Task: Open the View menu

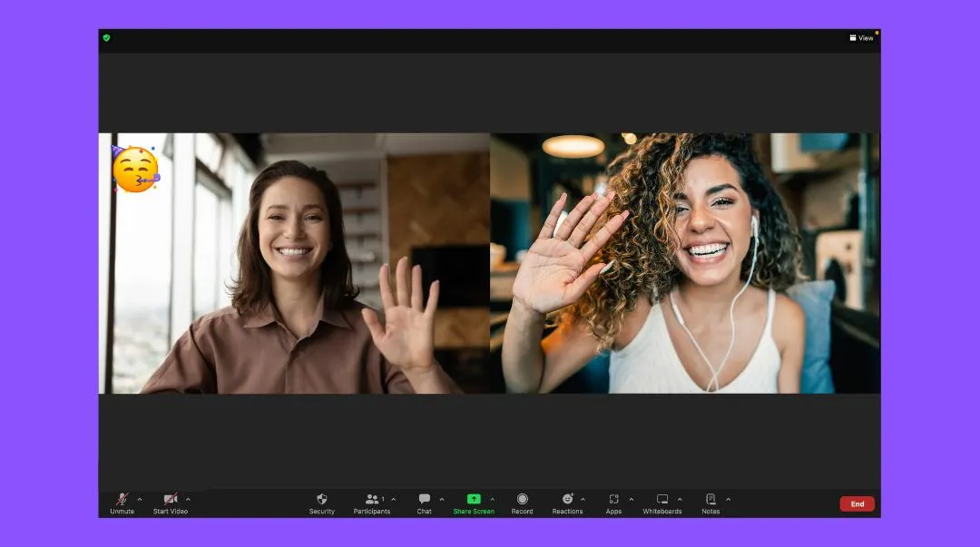Action: [x=862, y=37]
